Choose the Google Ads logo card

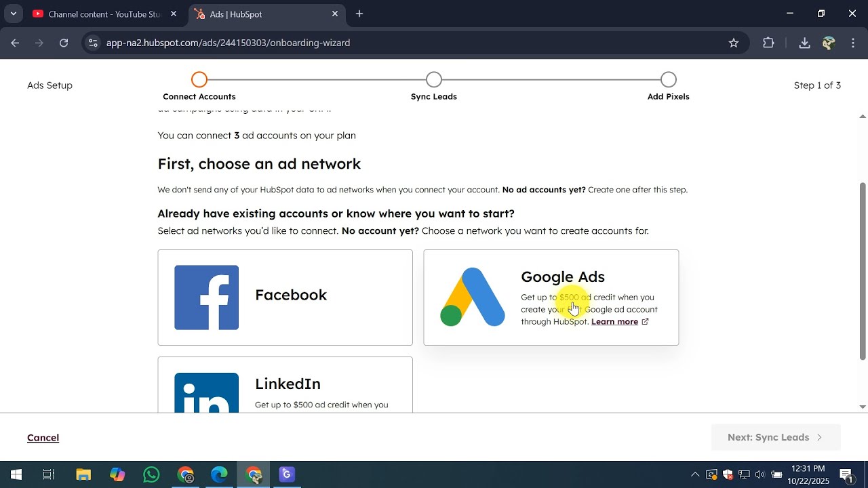[x=551, y=298]
